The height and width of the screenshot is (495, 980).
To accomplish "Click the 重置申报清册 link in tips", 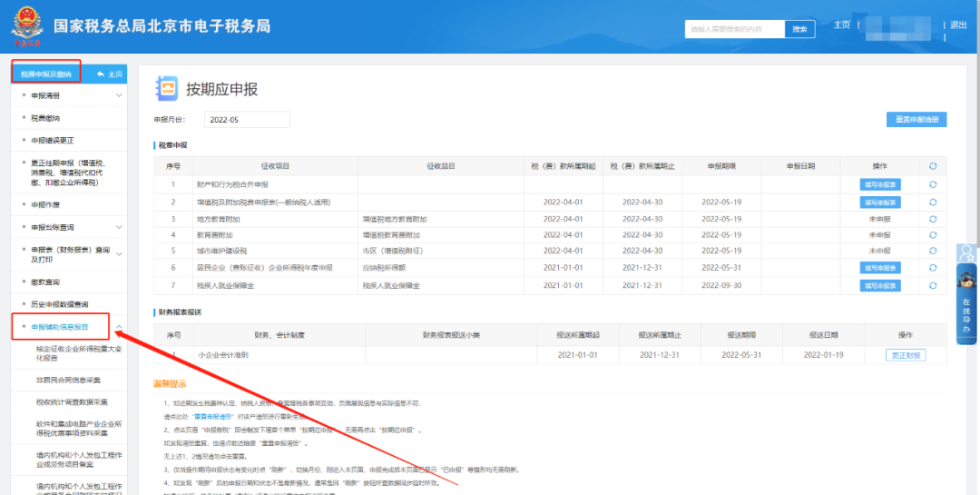I will (x=212, y=415).
